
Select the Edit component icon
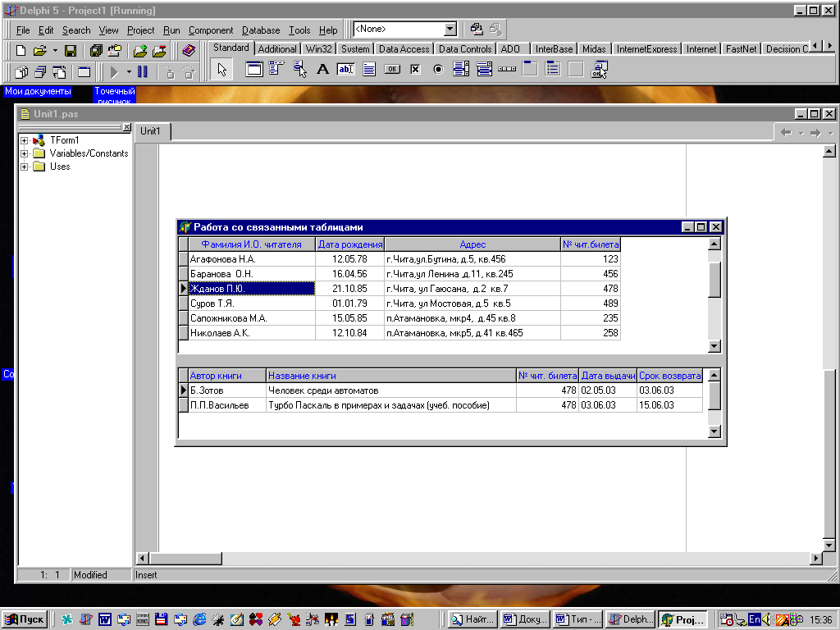point(345,69)
